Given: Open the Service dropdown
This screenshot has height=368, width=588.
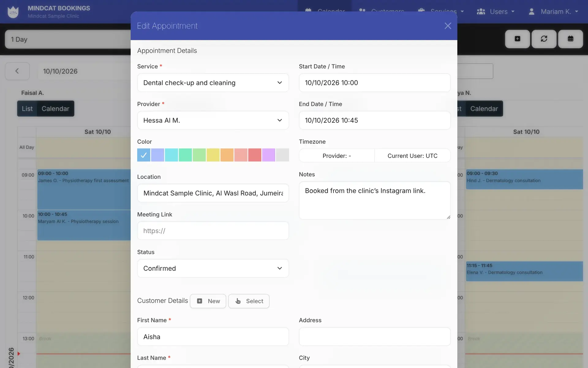Looking at the screenshot, I should pos(213,82).
